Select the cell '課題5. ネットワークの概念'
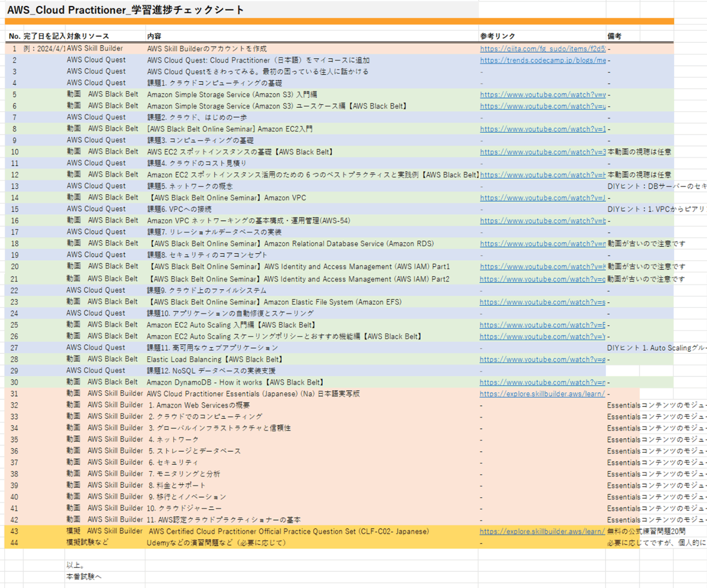The width and height of the screenshot is (707, 588). coord(190,186)
